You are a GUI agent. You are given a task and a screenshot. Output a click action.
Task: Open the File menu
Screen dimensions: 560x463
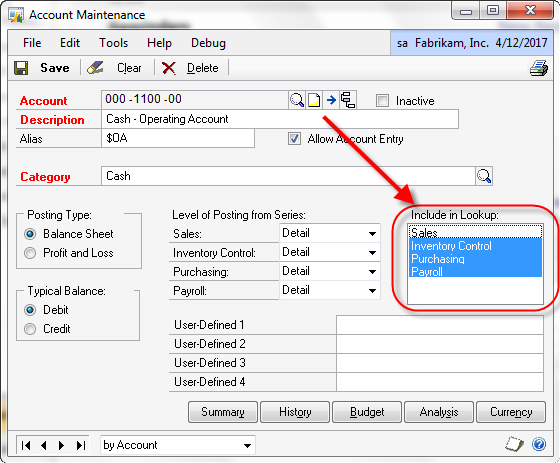pyautogui.click(x=32, y=43)
